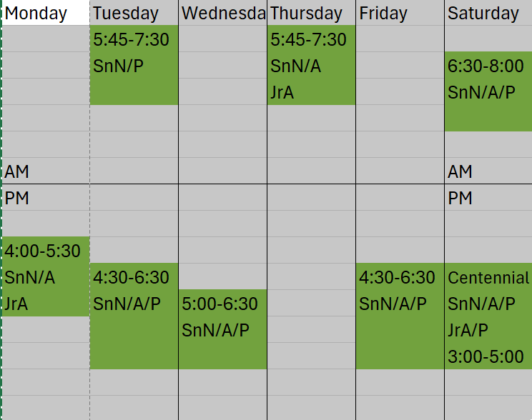
Task: Select Wednesday's 5:00-6:30 cell
Action: 222,304
